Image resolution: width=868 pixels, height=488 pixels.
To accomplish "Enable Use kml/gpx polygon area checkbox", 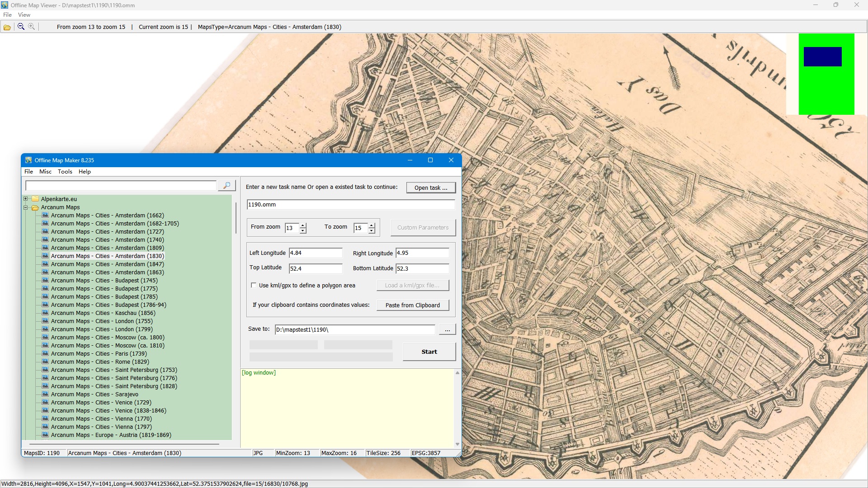I will pyautogui.click(x=254, y=286).
